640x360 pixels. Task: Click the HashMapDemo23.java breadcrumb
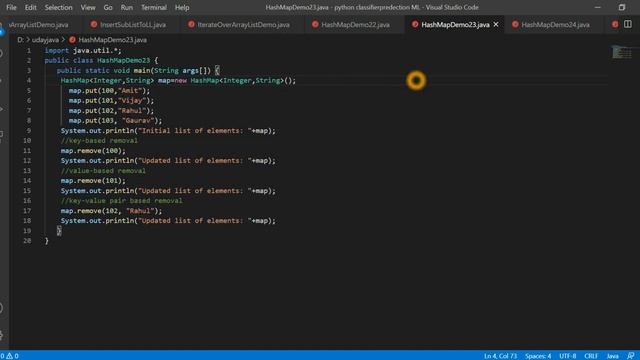(113, 40)
